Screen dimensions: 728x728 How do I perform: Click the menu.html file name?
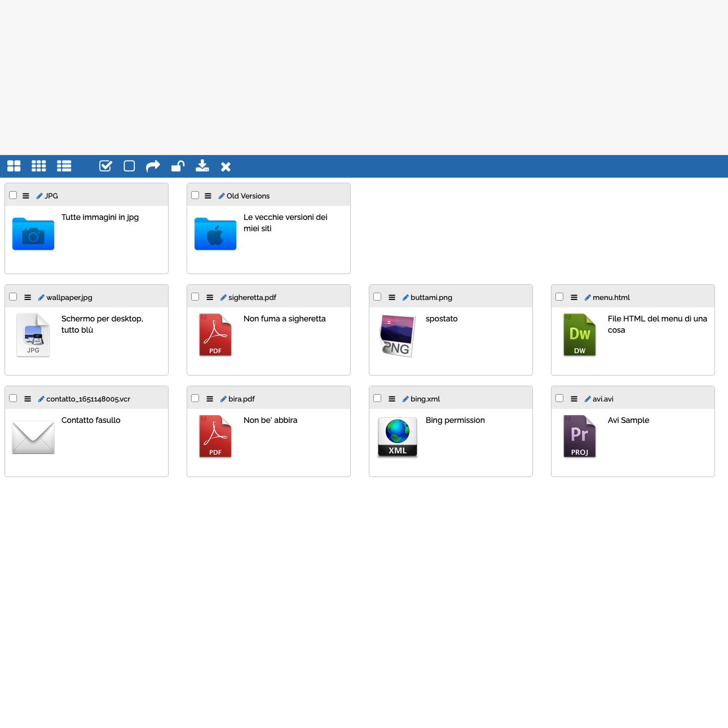pos(611,297)
